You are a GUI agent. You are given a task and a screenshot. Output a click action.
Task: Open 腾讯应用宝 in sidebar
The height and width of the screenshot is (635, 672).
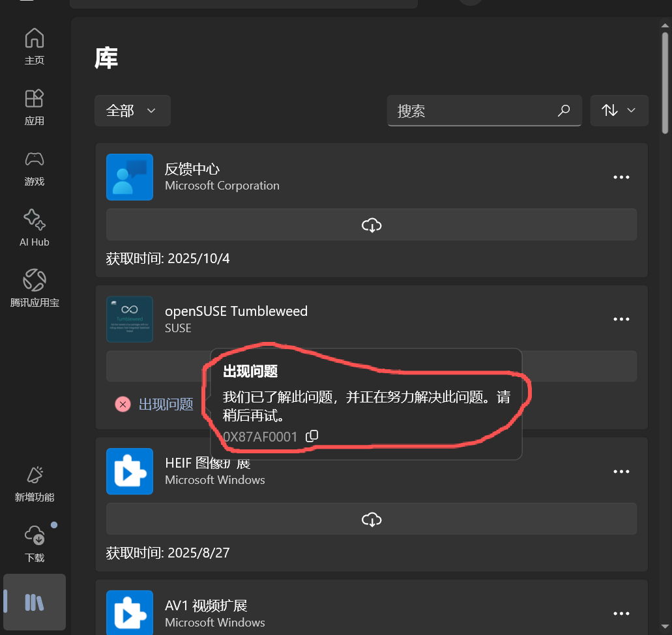[35, 289]
